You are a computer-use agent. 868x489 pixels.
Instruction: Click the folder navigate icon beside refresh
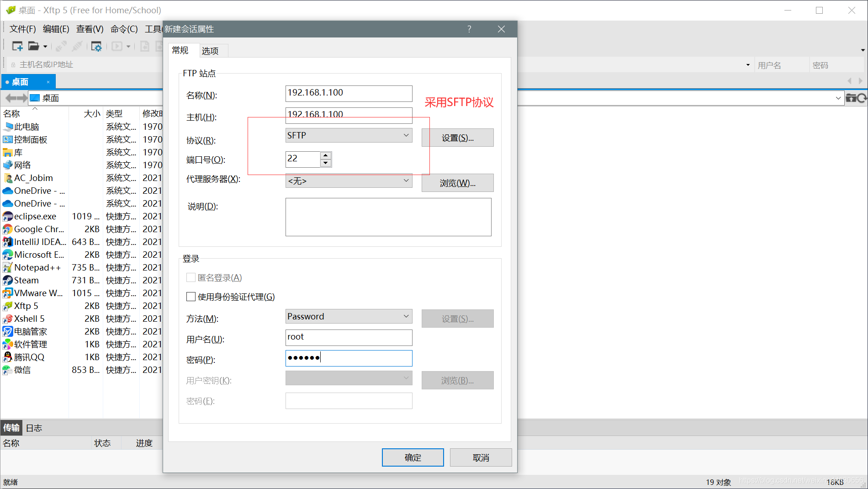pos(851,98)
